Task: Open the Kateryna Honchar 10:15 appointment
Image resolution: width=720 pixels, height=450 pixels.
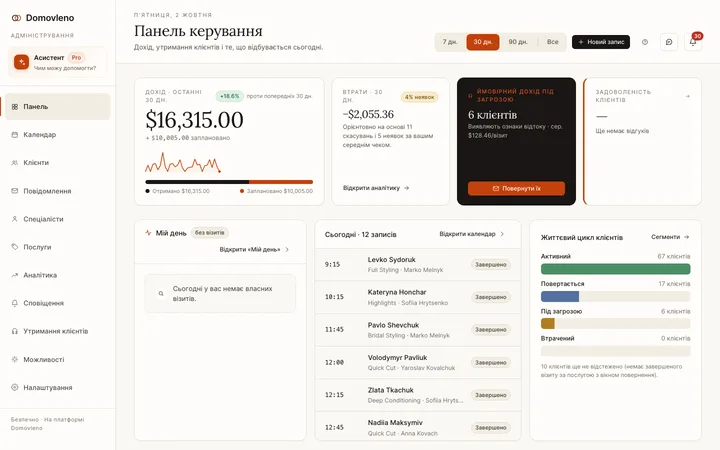Action: point(418,297)
